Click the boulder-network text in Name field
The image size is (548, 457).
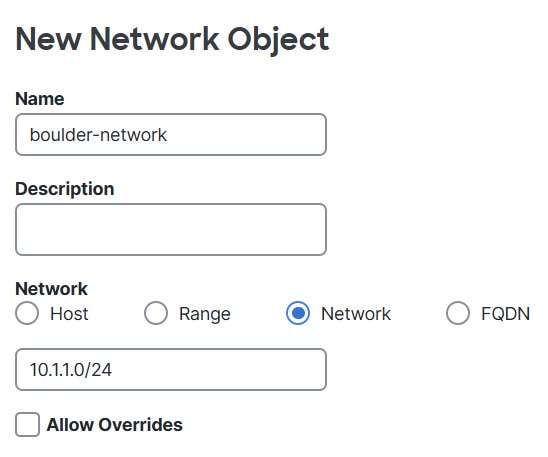(x=98, y=135)
